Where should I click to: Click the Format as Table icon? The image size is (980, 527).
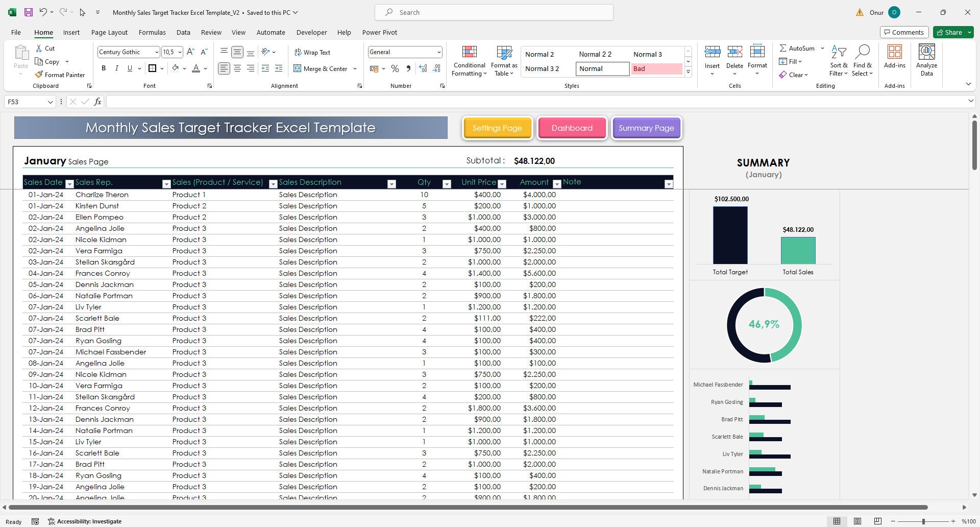[503, 60]
